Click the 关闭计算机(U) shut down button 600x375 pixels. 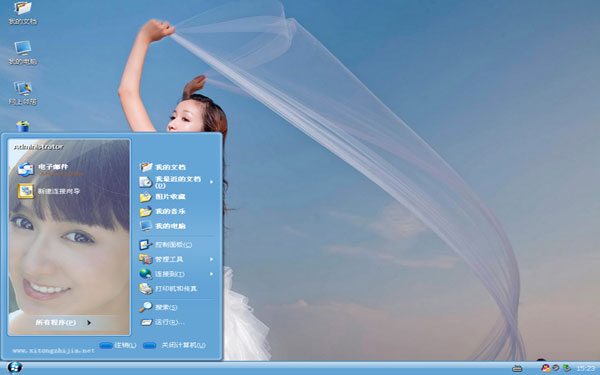point(174,345)
